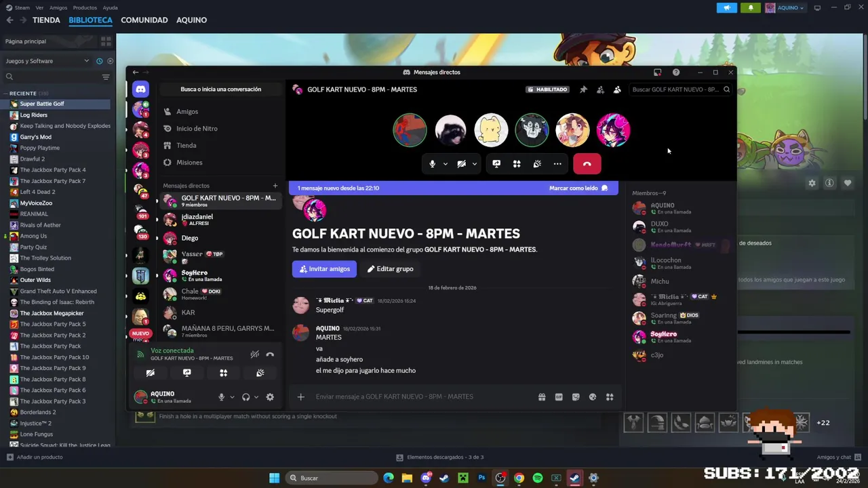Open Steam library filter options icon
Screen dimensions: 868x488
106,77
